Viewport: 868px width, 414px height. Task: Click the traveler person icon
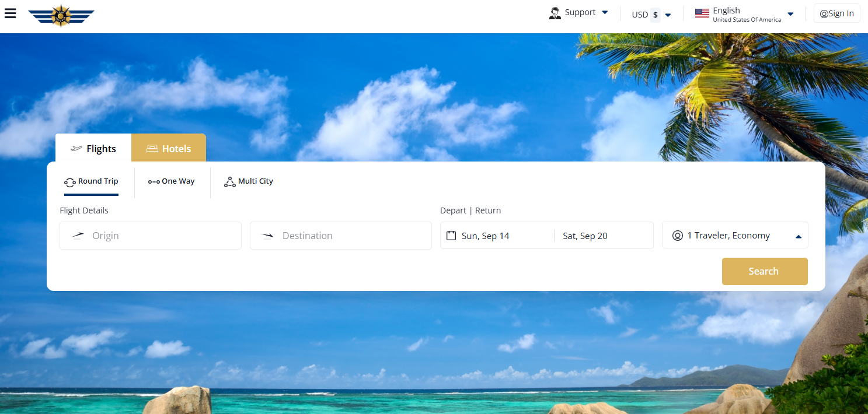[677, 236]
